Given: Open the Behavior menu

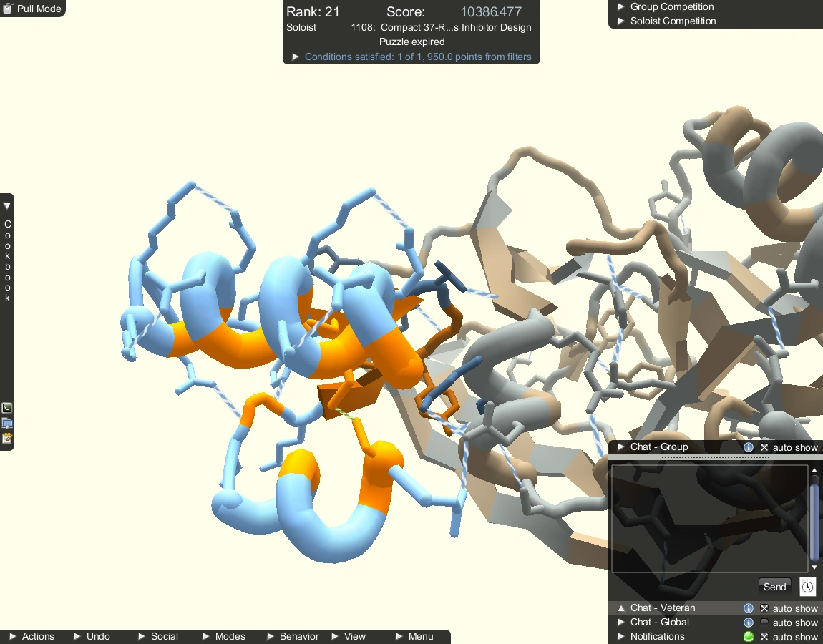Looking at the screenshot, I should 293,636.
